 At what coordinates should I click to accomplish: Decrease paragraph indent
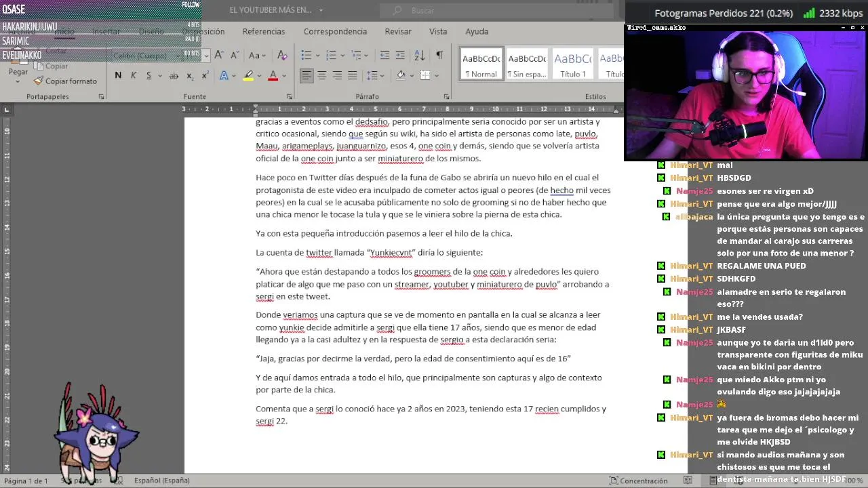point(384,56)
